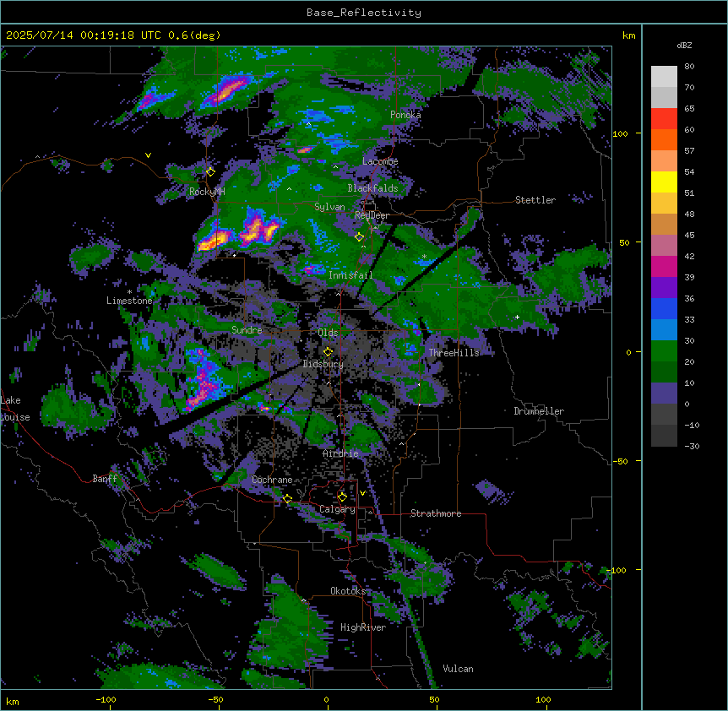Image resolution: width=728 pixels, height=711 pixels.
Task: Select the magenta band below the 42 dBZ label
Action: pyautogui.click(x=664, y=266)
